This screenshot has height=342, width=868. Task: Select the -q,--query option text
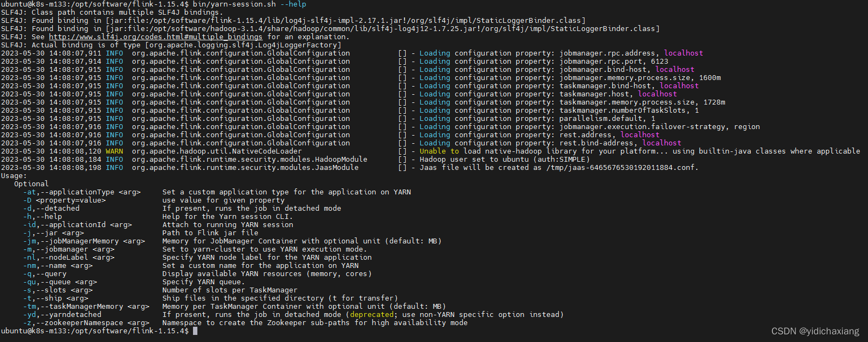click(45, 274)
